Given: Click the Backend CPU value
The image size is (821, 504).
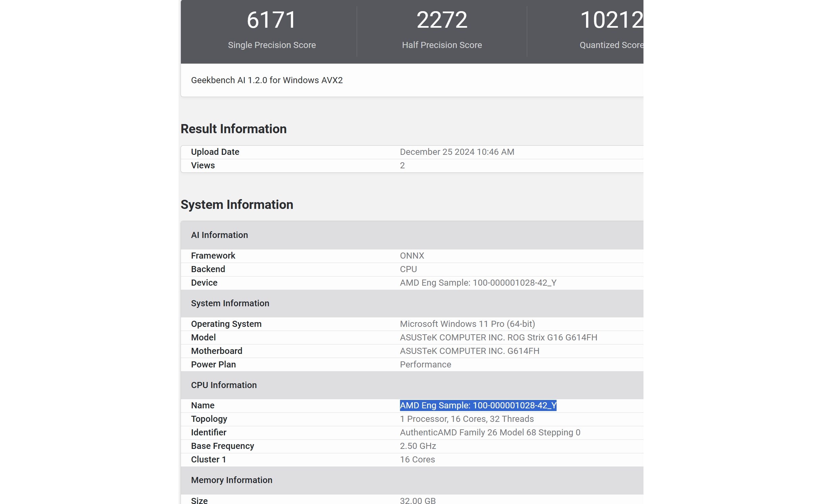Looking at the screenshot, I should pyautogui.click(x=408, y=269).
